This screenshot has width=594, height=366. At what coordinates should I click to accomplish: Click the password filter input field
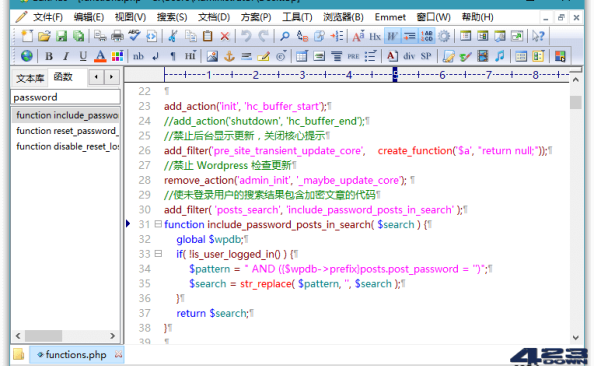coord(66,97)
